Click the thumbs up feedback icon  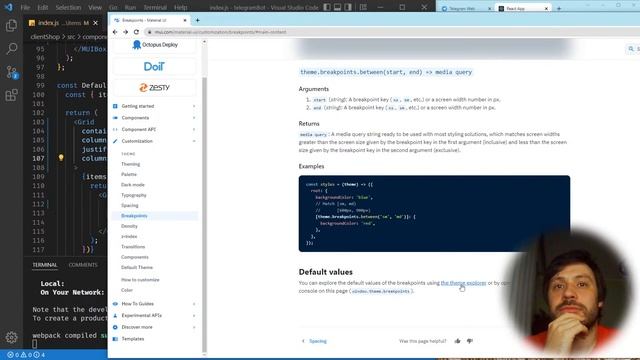pos(457,341)
